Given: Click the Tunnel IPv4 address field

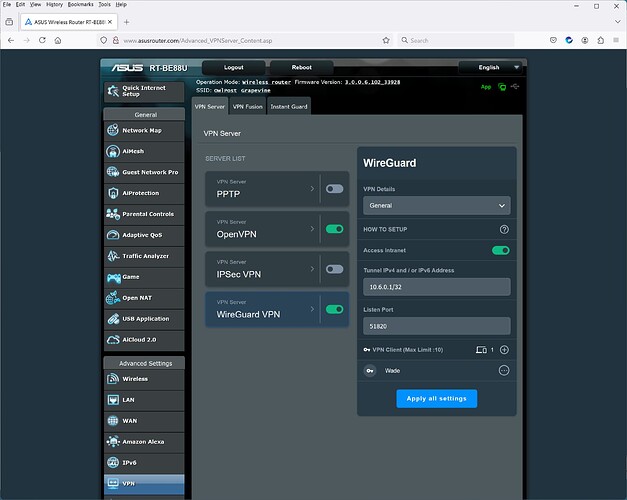Looking at the screenshot, I should (437, 287).
